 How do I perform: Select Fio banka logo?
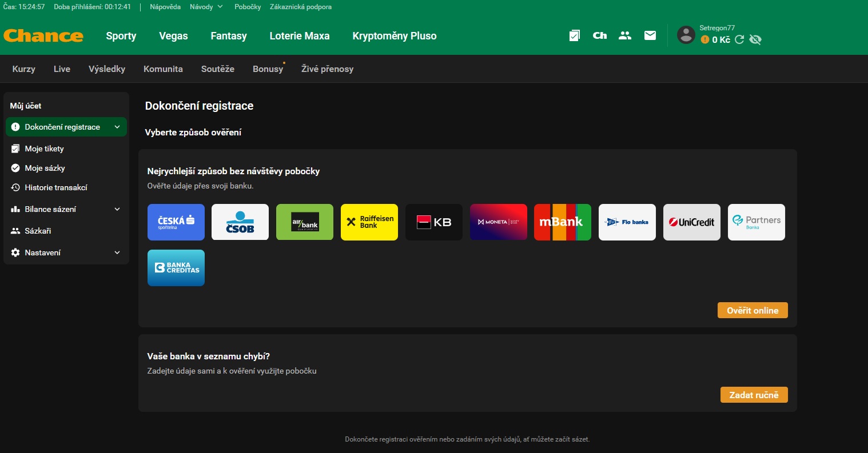(627, 222)
